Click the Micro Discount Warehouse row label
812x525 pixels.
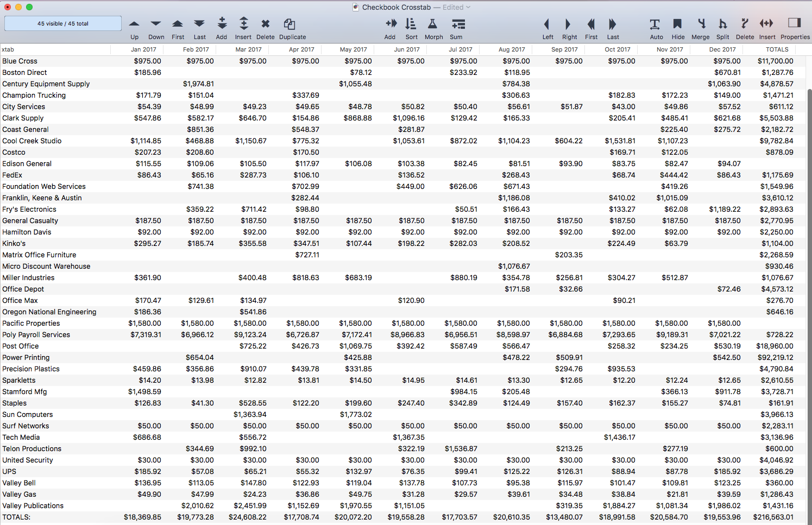point(46,266)
